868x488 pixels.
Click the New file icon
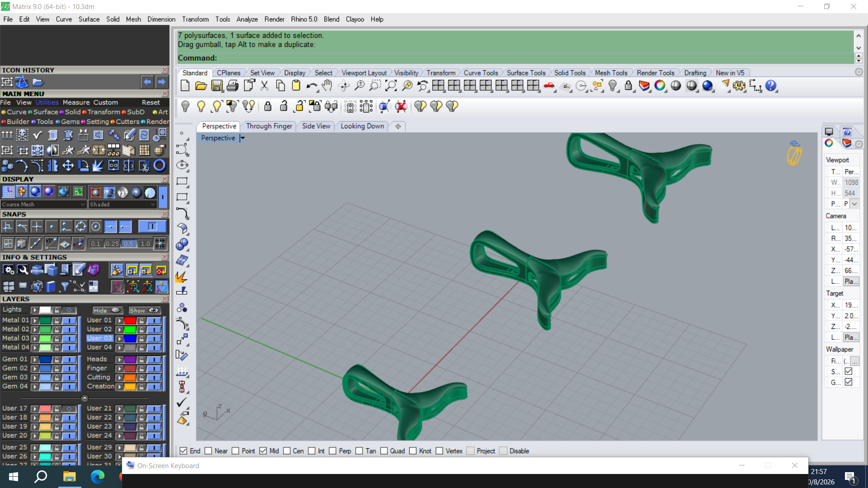coord(185,86)
